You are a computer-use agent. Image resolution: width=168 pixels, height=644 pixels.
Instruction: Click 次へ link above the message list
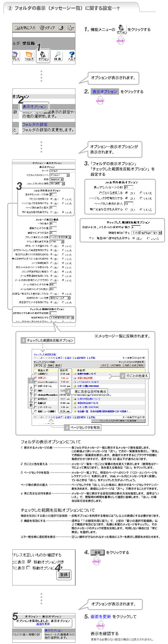click(42, 358)
